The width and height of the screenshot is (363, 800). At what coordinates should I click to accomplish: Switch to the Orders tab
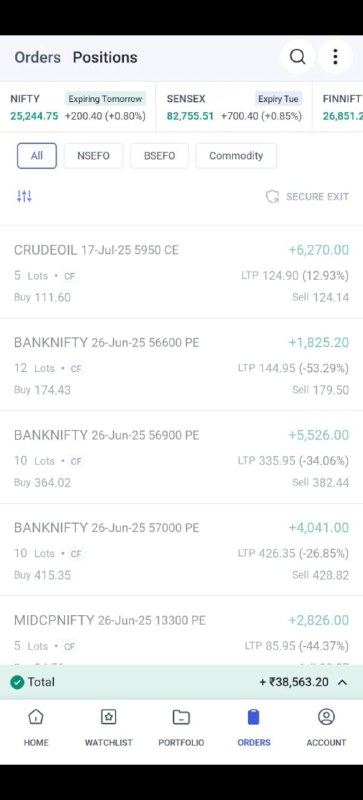(37, 57)
